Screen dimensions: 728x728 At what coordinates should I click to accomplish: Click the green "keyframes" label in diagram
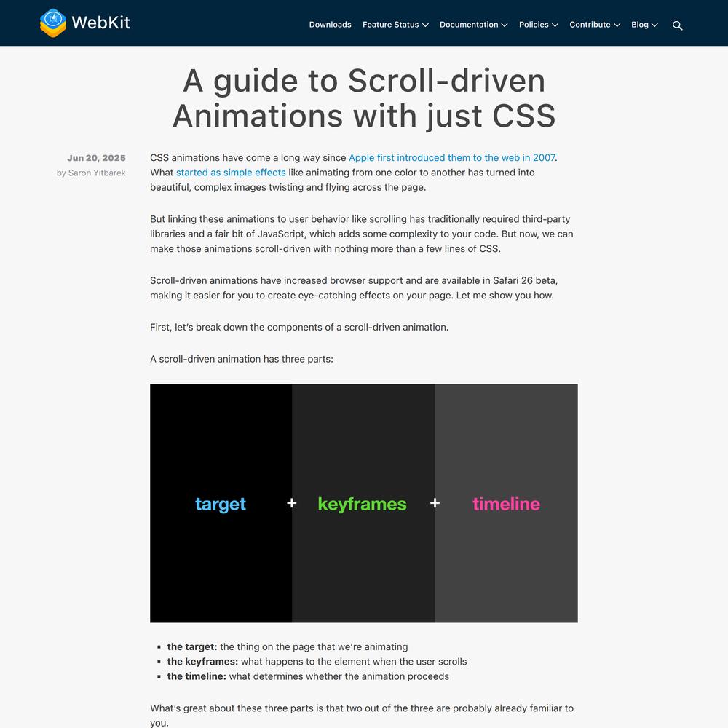point(362,504)
